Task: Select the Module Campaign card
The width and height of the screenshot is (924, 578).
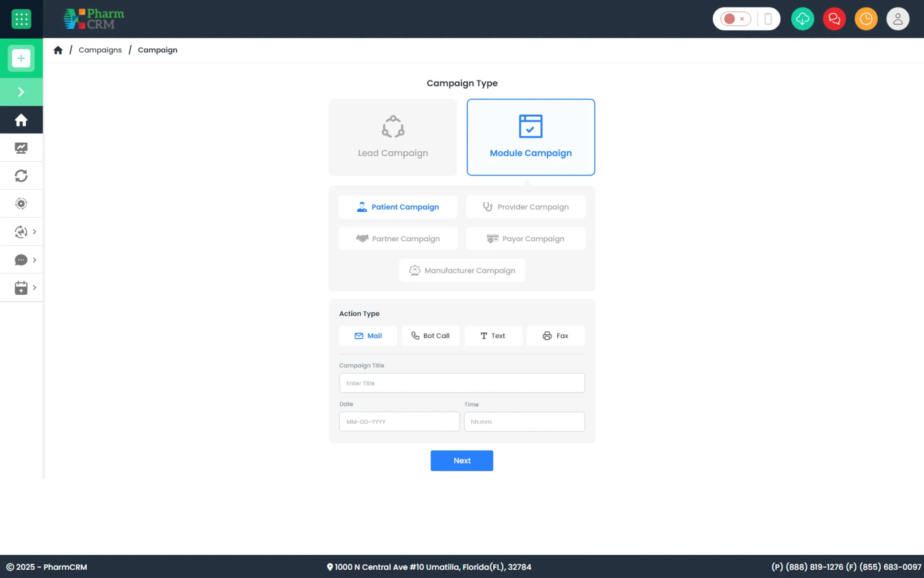Action: [x=531, y=137]
